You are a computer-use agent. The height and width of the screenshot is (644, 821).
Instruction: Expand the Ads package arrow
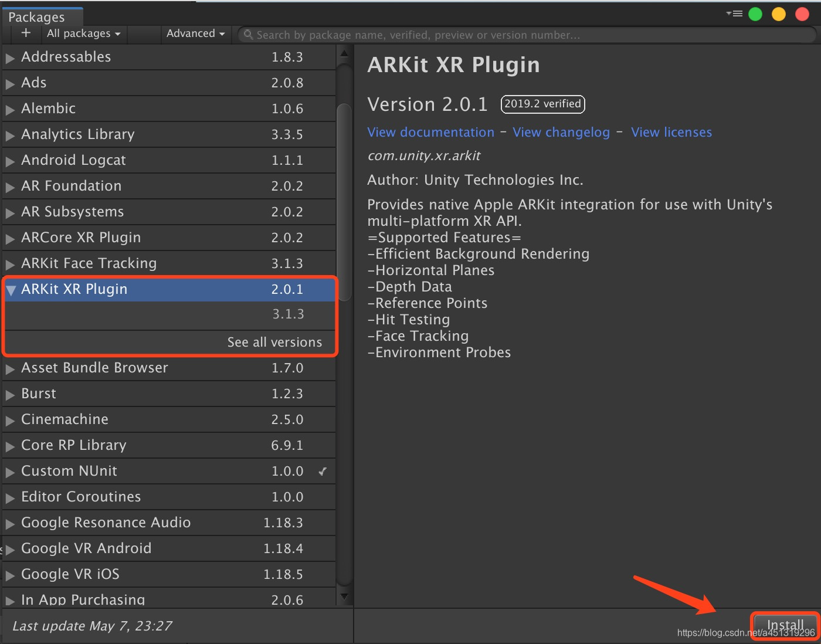tap(10, 84)
